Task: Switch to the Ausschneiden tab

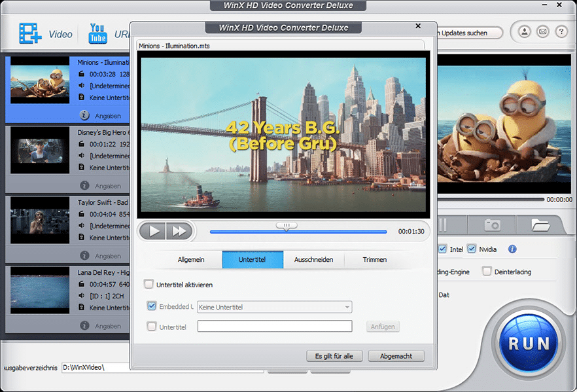Action: click(x=313, y=260)
